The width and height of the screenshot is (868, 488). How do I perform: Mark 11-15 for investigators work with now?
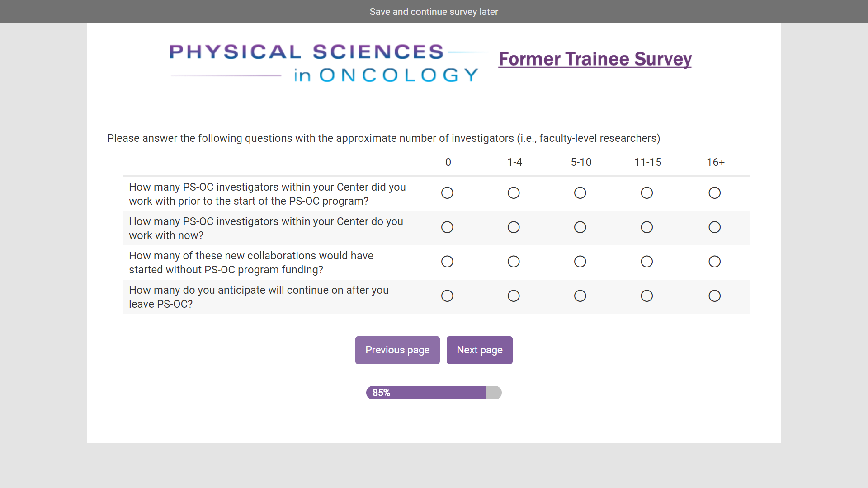tap(646, 227)
